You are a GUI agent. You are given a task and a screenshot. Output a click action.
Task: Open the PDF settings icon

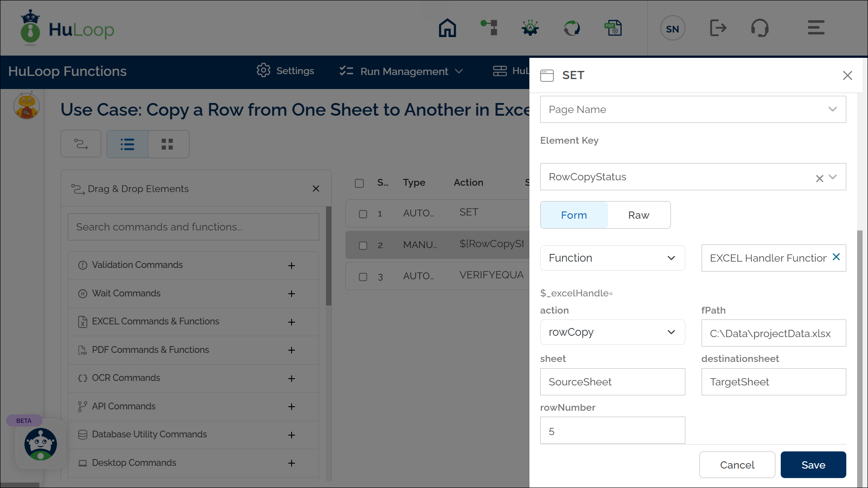tap(613, 28)
